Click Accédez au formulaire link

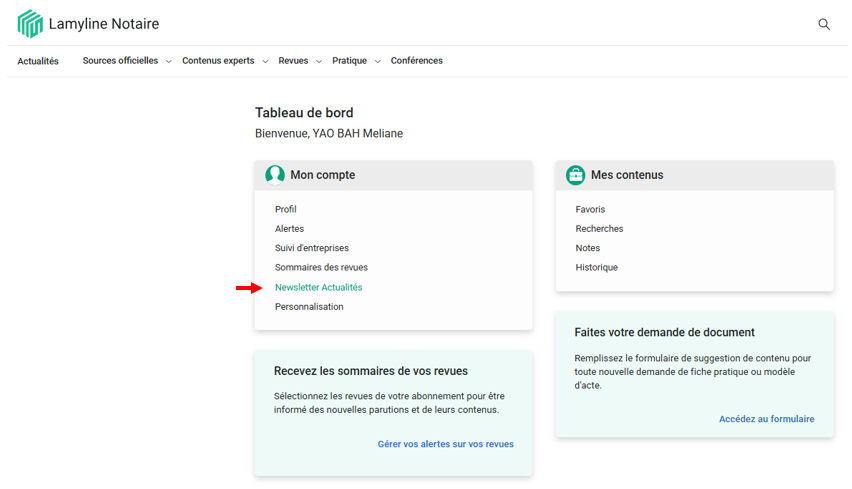(x=766, y=419)
